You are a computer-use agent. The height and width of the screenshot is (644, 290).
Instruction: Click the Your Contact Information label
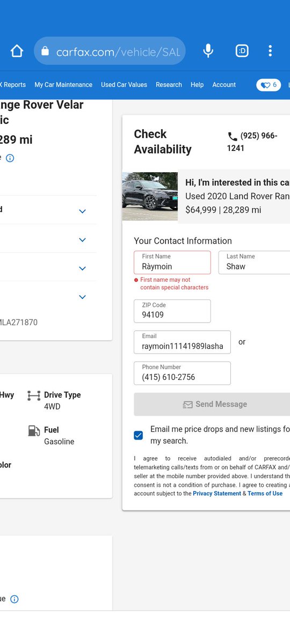(183, 241)
